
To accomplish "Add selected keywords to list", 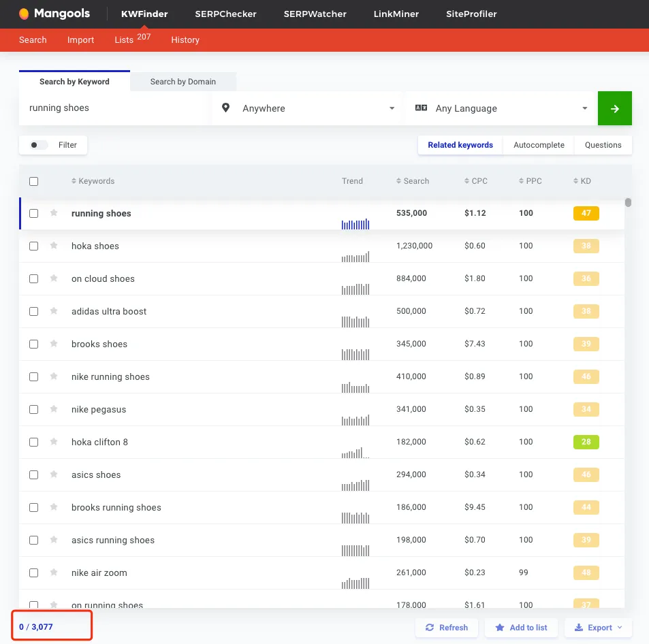I will point(522,628).
